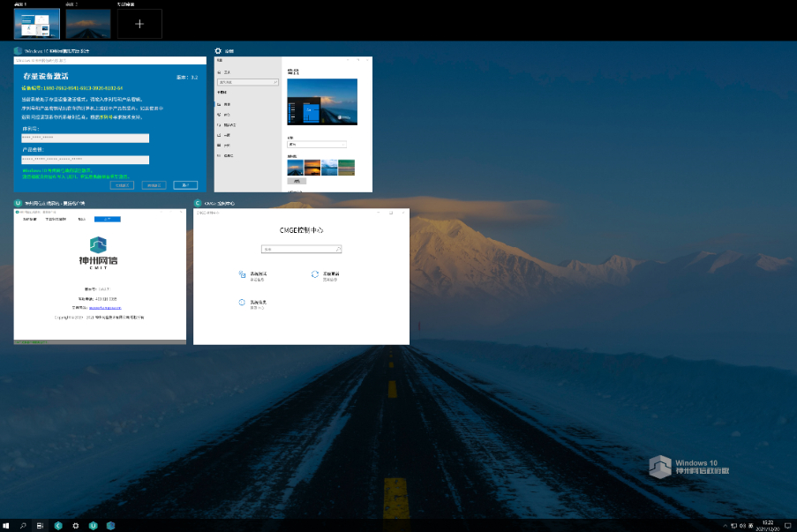Click the gear icon in Settings window title
Screen dimensions: 797x532
pyautogui.click(x=218, y=51)
